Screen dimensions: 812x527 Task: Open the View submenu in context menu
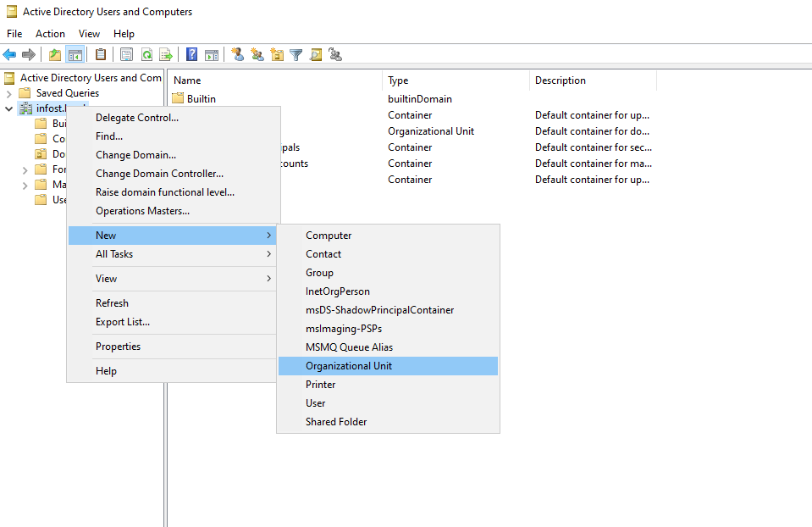click(173, 278)
